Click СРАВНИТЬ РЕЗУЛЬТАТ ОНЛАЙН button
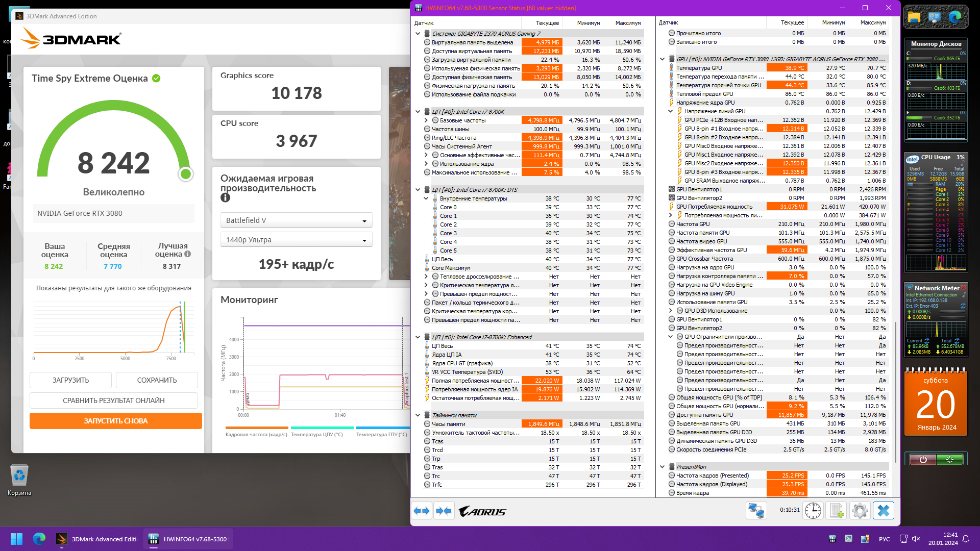The height and width of the screenshot is (551, 980). point(113,400)
